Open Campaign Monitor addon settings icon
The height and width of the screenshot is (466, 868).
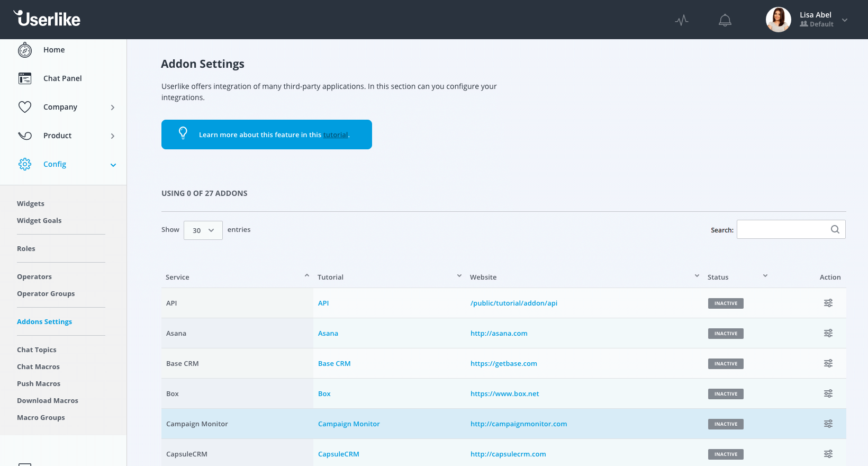pyautogui.click(x=828, y=424)
